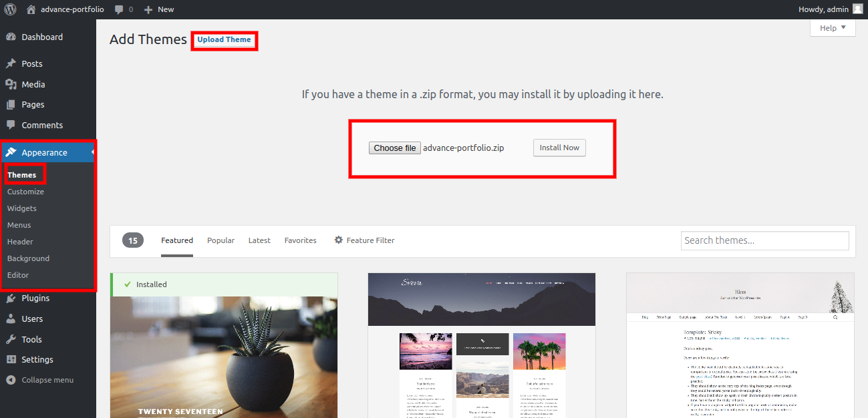Open the comments bubble icon in admin bar
This screenshot has width=868, height=418.
tap(119, 9)
